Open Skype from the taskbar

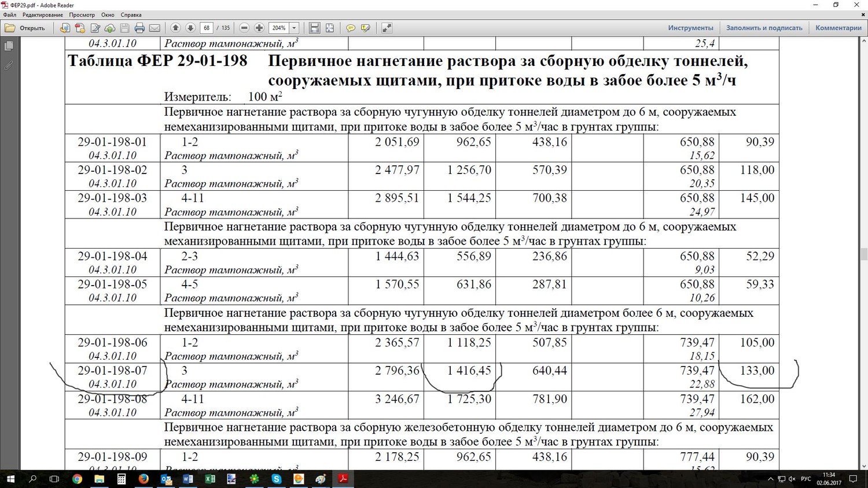276,479
